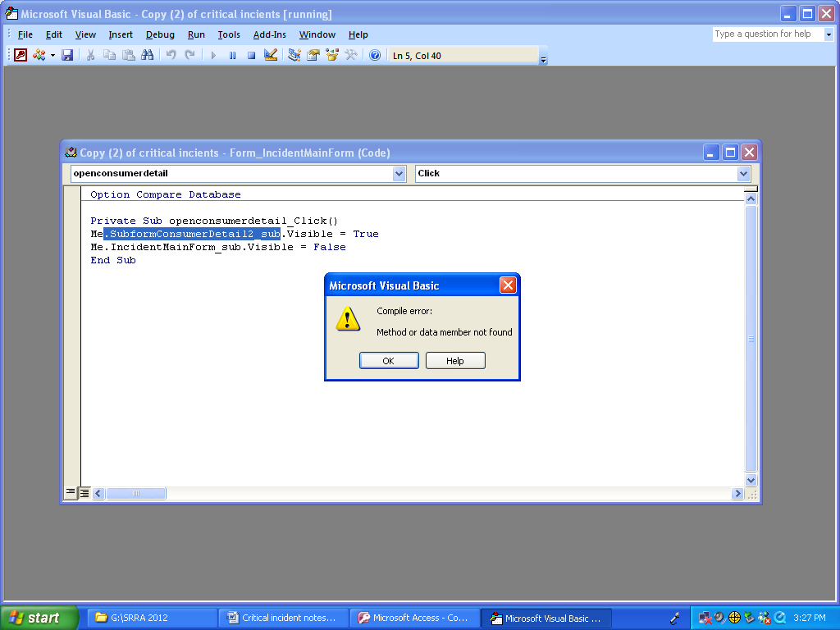Click the 'Type a question for help' box
The image size is (840, 630).
click(x=768, y=34)
